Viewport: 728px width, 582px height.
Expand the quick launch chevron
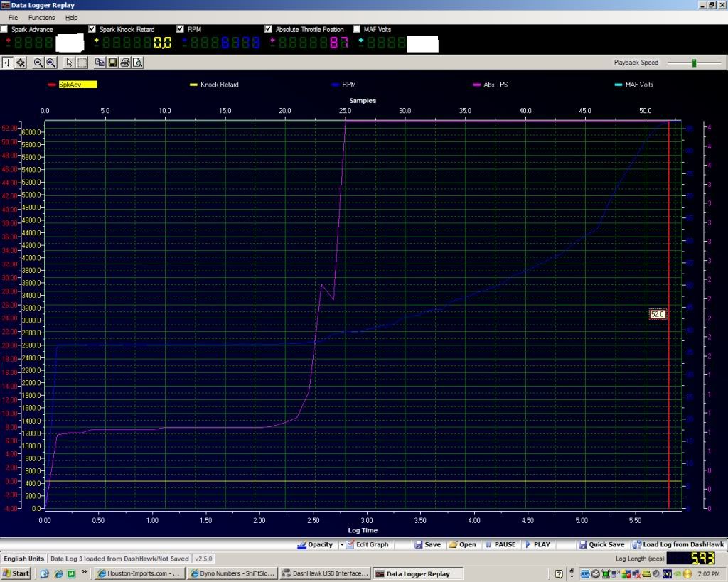(x=85, y=572)
